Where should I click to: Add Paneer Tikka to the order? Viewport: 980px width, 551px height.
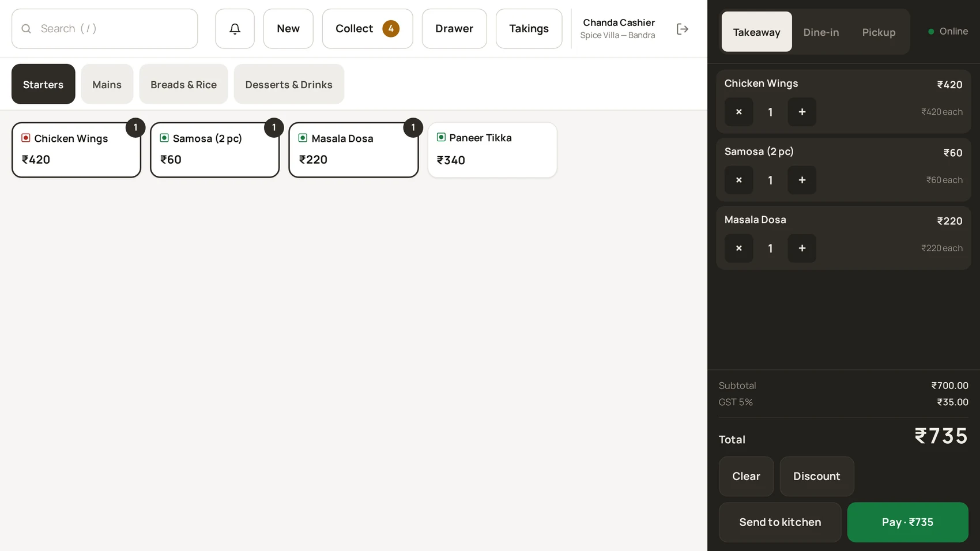click(x=492, y=150)
